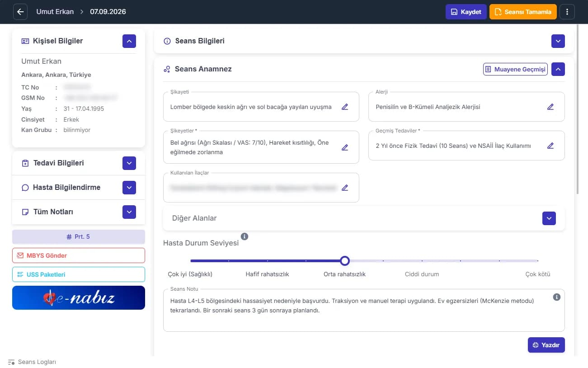The width and height of the screenshot is (588, 368).
Task: Set the condition slider to Ciddi durum
Action: click(422, 261)
